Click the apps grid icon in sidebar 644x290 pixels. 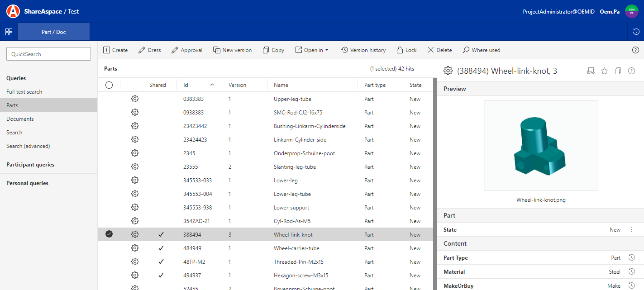pos(9,32)
